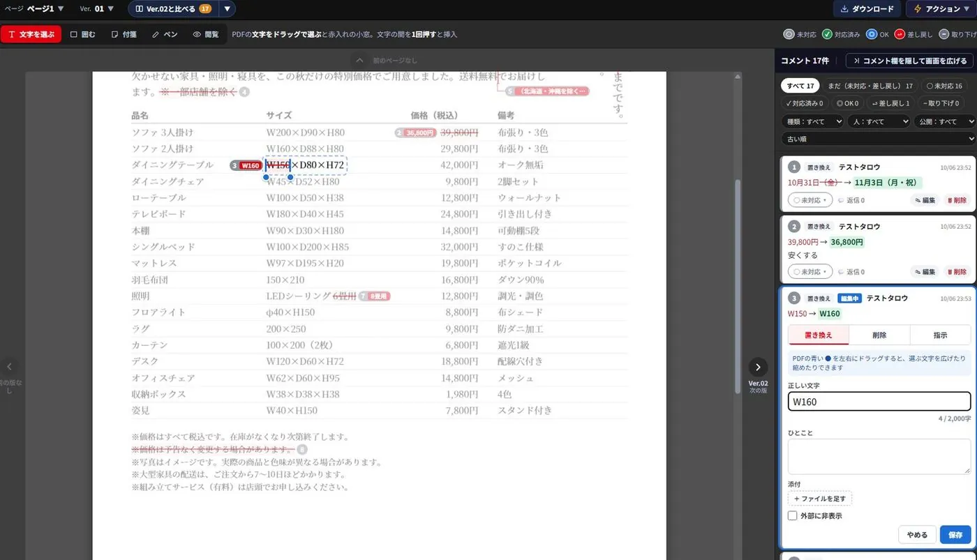Select the 指示 tab

coord(940,335)
